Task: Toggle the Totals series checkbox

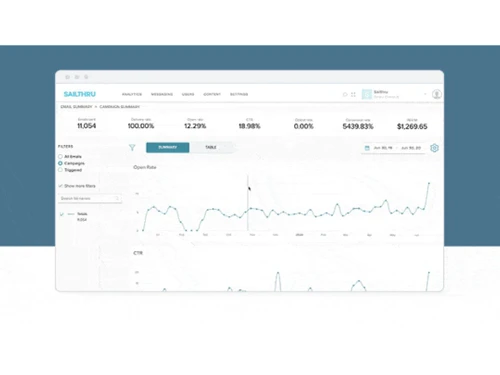Action: [62, 214]
